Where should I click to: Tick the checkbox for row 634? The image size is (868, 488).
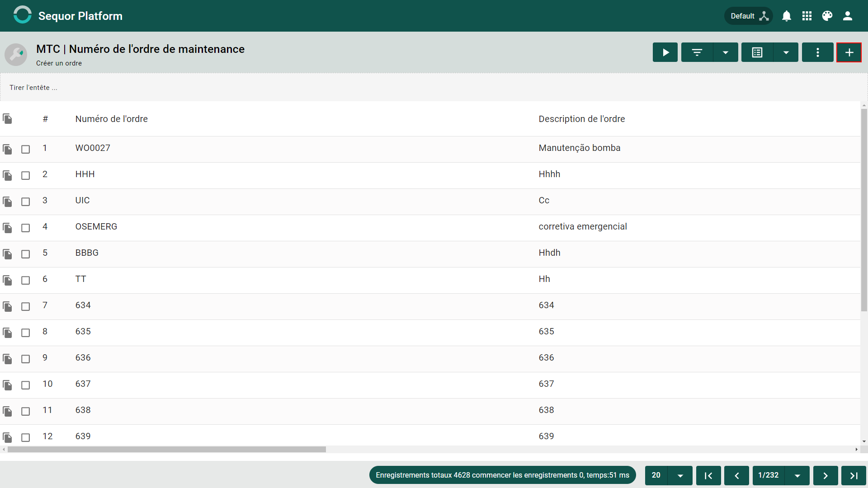point(26,306)
